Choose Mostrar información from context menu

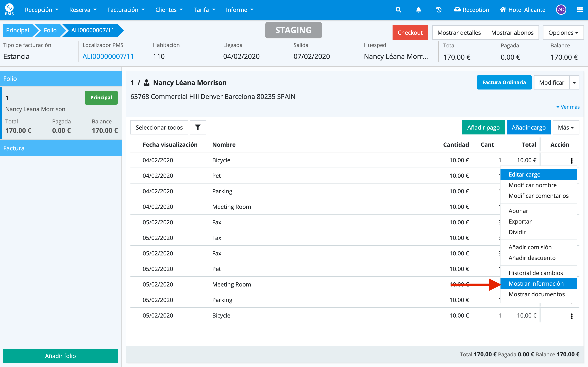536,283
